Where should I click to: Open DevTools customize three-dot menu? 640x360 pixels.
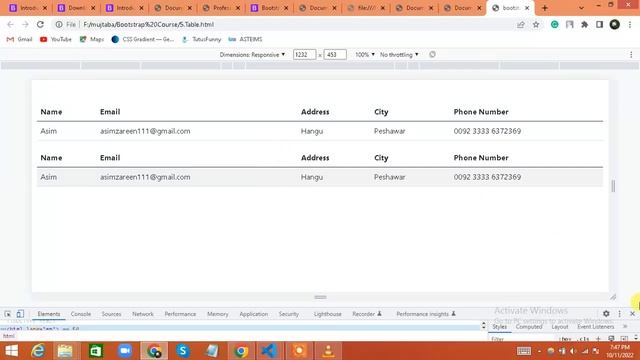619,313
